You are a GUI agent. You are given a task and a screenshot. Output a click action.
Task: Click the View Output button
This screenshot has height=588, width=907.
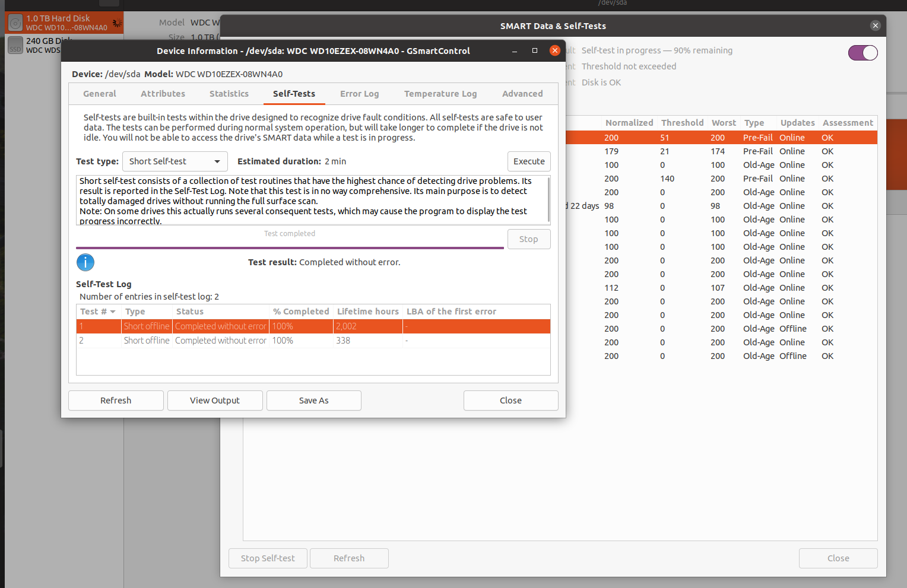tap(215, 401)
